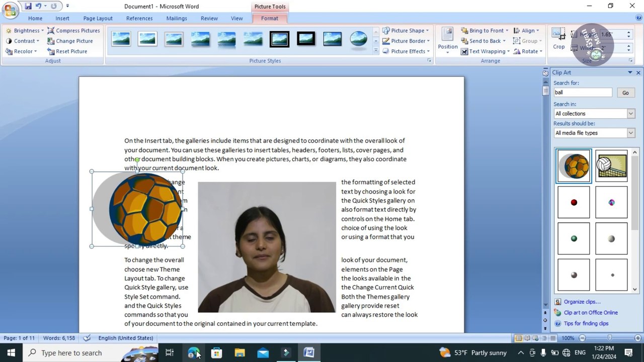644x362 pixels.
Task: Undo the last action
Action: 38,6
